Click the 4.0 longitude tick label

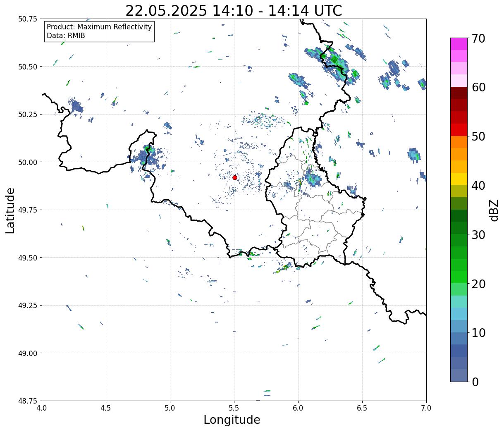(x=42, y=408)
